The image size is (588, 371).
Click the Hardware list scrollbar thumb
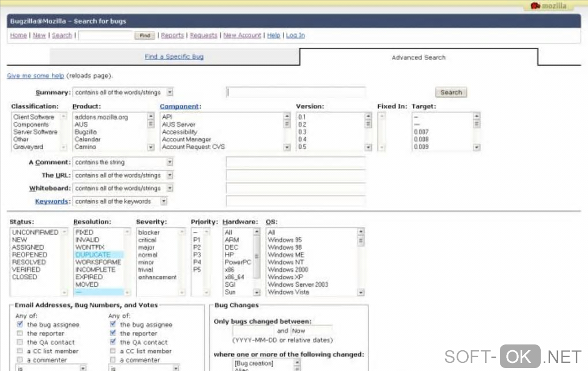point(257,257)
